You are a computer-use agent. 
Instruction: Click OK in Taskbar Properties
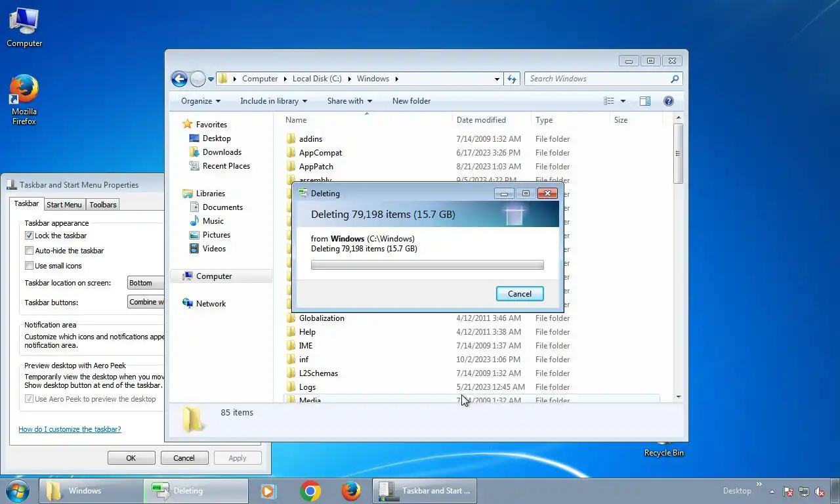pyautogui.click(x=131, y=458)
